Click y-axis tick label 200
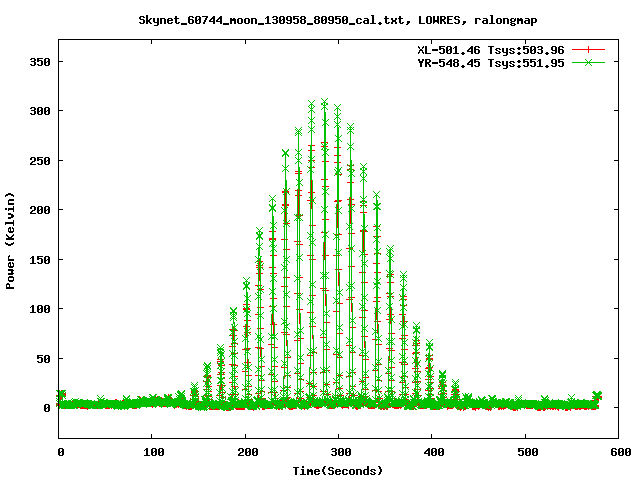Screen dimensions: 640x480 tap(40, 210)
